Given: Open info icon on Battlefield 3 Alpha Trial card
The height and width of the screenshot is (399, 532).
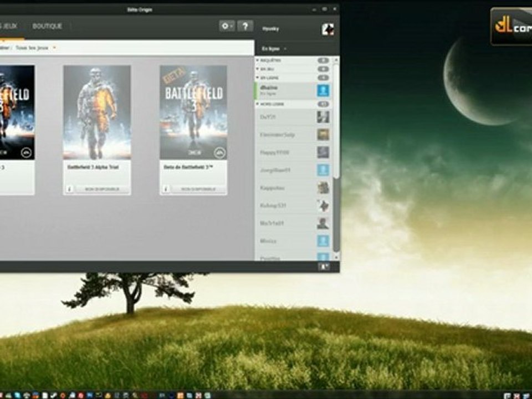Looking at the screenshot, I should coord(69,189).
